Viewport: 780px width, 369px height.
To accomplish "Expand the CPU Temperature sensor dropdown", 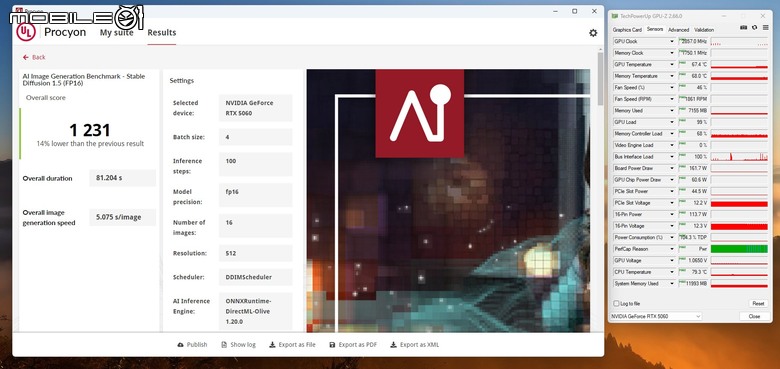I will (x=673, y=272).
